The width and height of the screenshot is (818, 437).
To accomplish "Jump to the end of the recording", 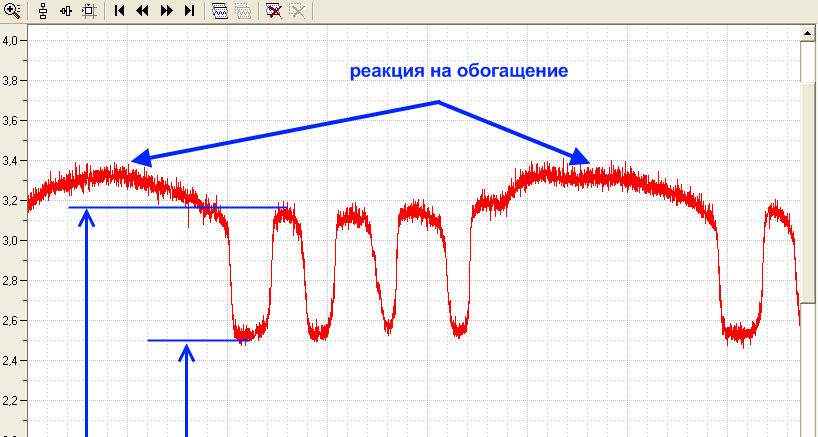I will coord(190,10).
